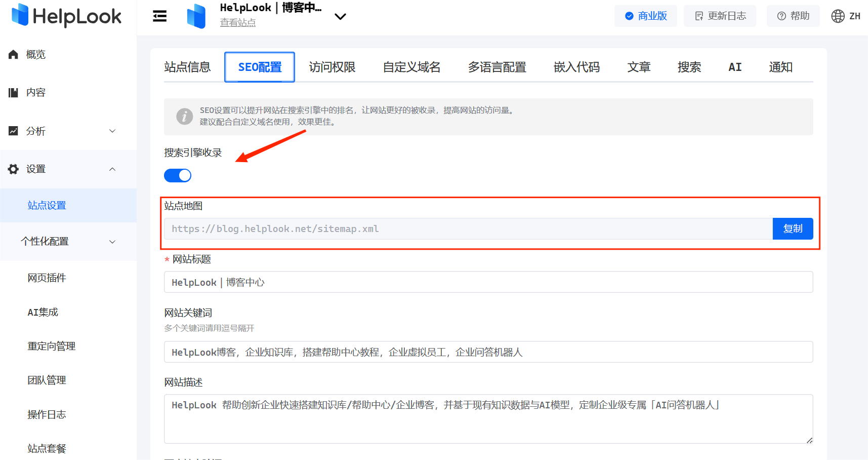Click the 站点地图 label
The width and height of the screenshot is (868, 460).
(x=183, y=206)
